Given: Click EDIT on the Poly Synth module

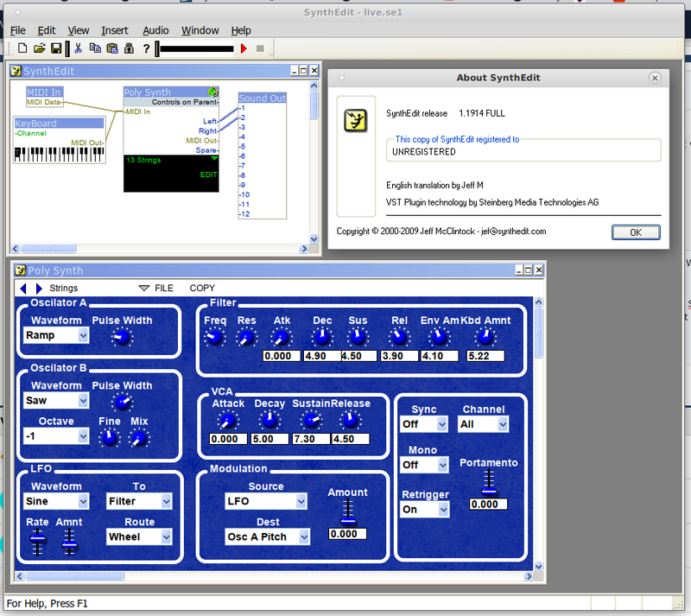Looking at the screenshot, I should coord(208,175).
